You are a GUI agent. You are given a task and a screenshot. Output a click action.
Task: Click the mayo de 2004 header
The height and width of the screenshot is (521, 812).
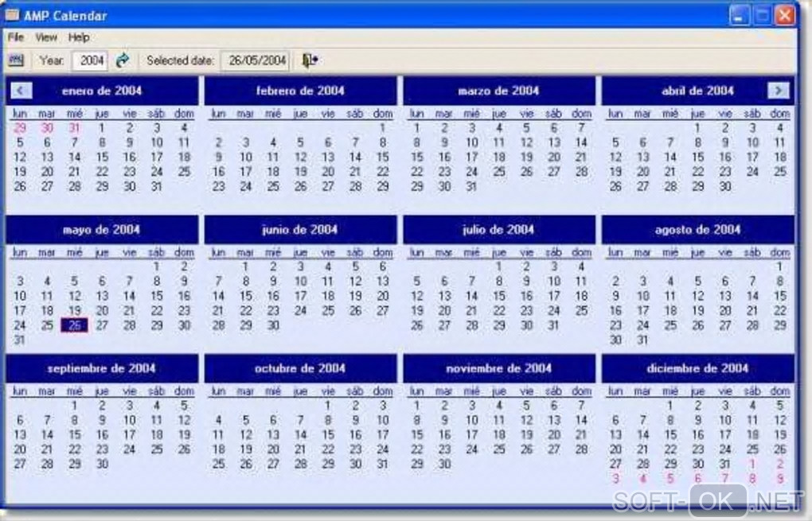pyautogui.click(x=102, y=230)
